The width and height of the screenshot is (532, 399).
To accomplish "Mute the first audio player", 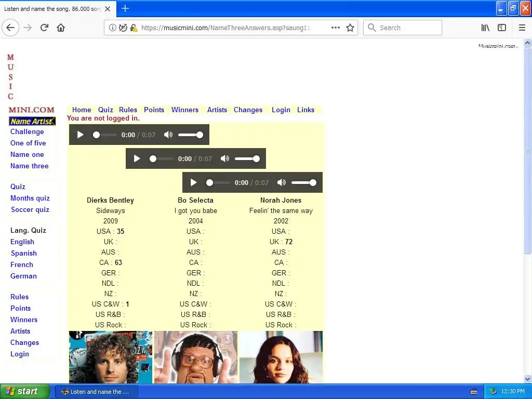I will [168, 135].
